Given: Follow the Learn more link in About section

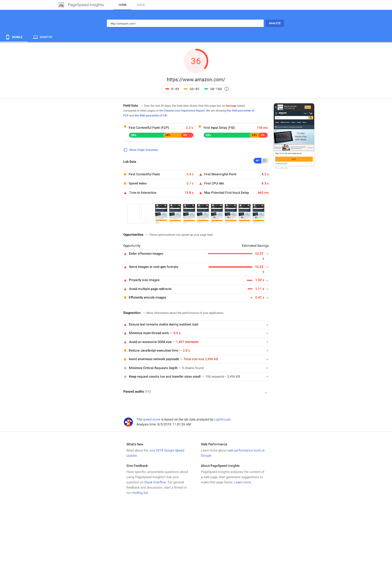Looking at the screenshot, I should coord(242,482).
